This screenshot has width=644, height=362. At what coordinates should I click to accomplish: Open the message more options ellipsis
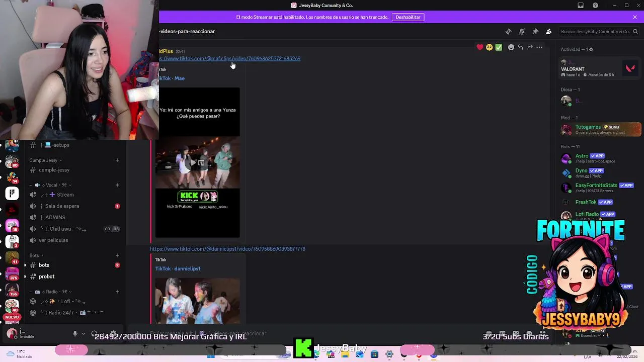pyautogui.click(x=539, y=47)
